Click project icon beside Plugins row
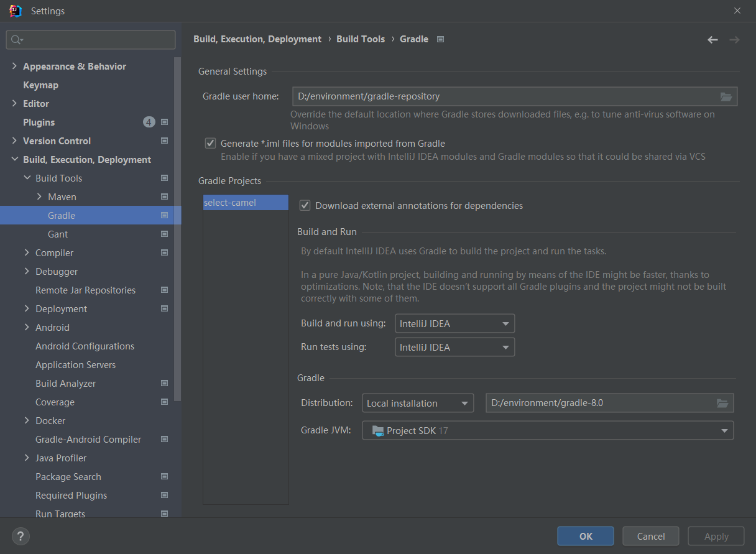 164,122
